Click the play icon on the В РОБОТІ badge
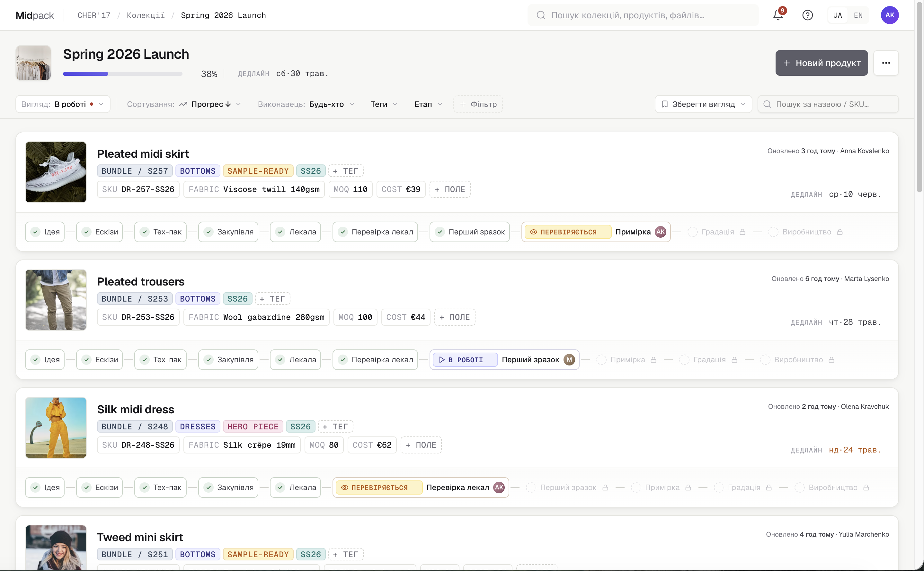Viewport: 924px width, 571px height. [442, 359]
